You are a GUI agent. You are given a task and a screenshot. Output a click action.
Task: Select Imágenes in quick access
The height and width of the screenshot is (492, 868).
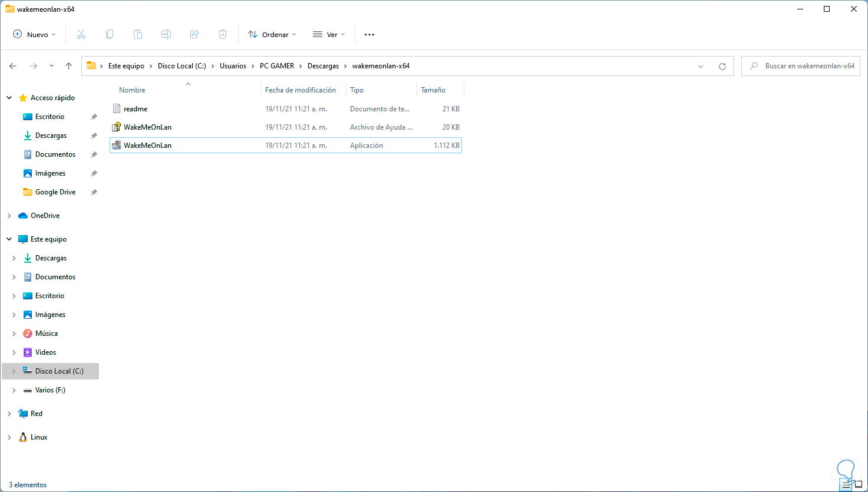pyautogui.click(x=50, y=173)
